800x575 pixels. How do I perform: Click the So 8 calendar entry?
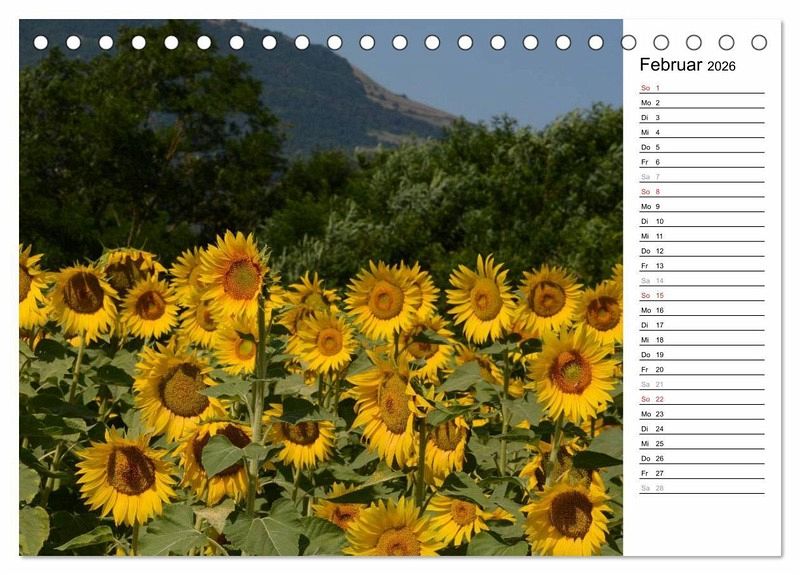(701, 192)
